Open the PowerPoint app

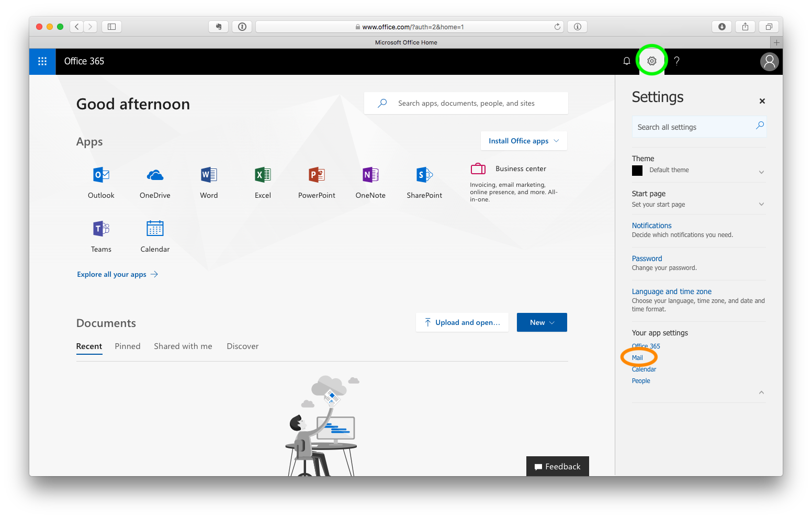coord(317,182)
